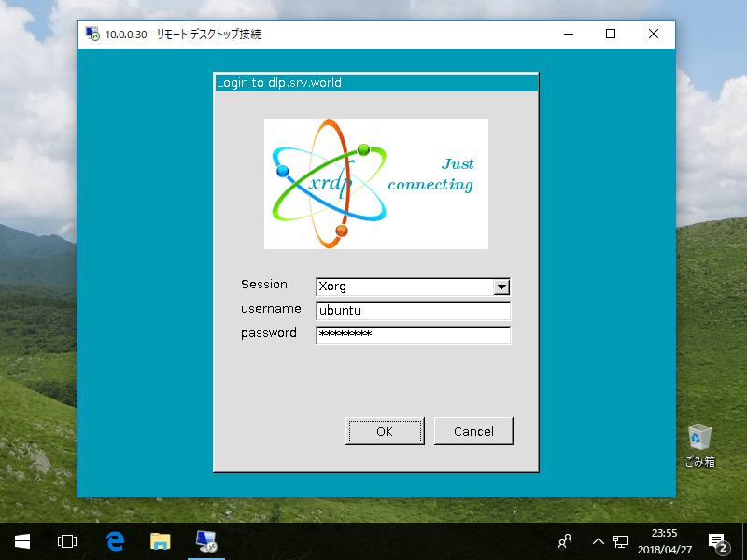Open the People icon in system tray
747x560 pixels.
[565, 541]
